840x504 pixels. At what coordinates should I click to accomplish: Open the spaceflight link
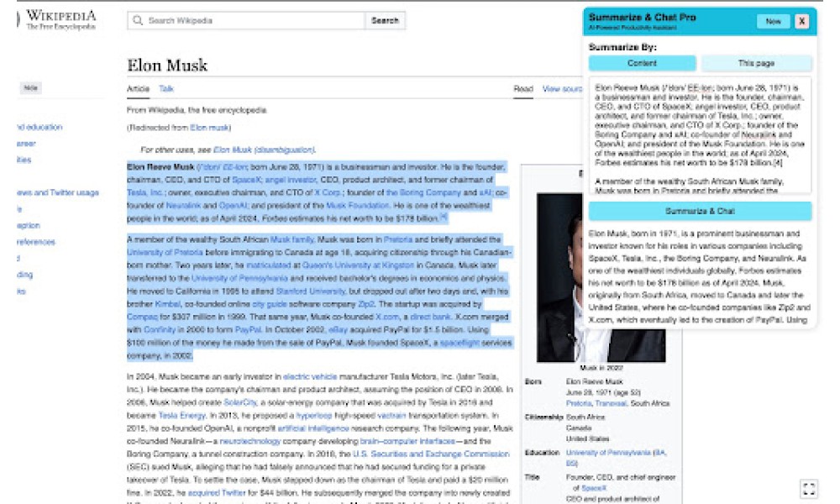pos(459,343)
